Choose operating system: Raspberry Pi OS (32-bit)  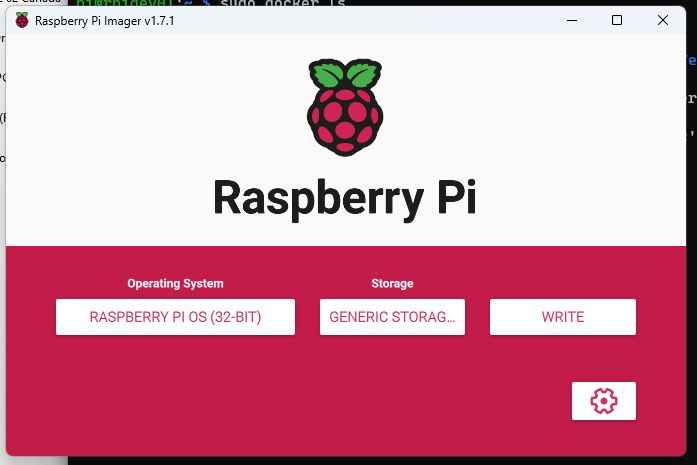[x=175, y=317]
